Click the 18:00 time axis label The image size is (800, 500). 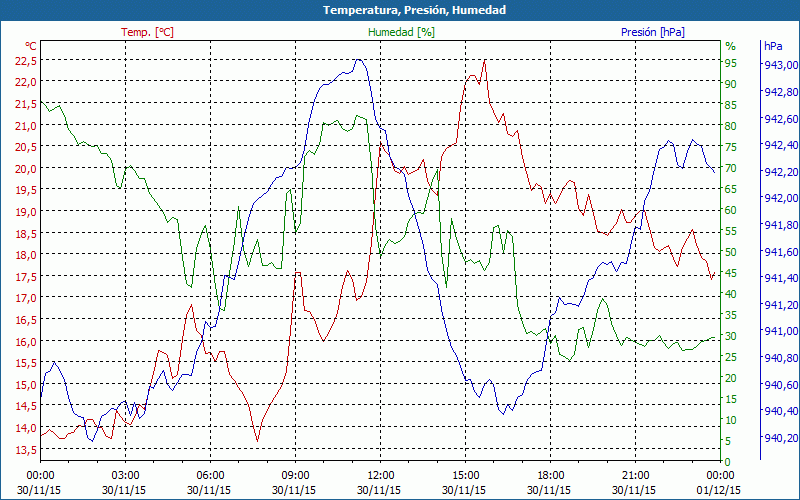[551, 476]
